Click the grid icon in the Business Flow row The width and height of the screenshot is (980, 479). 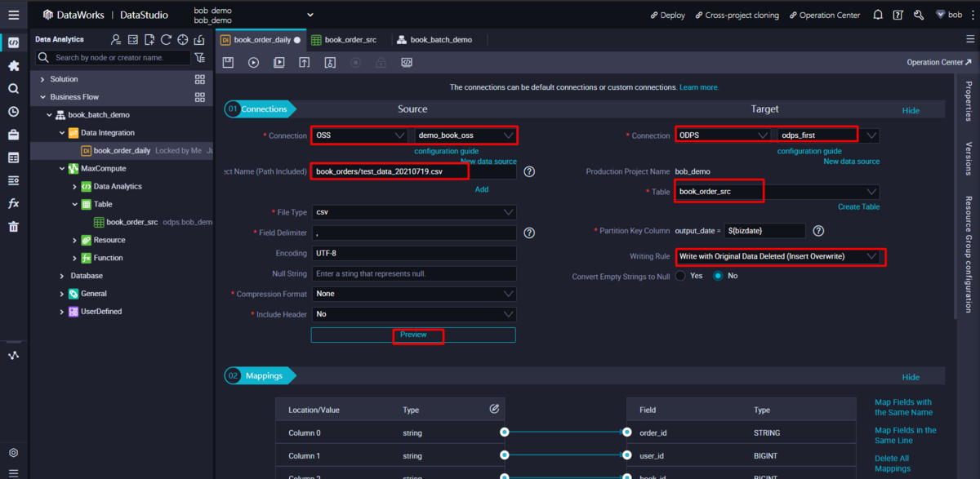[x=200, y=97]
